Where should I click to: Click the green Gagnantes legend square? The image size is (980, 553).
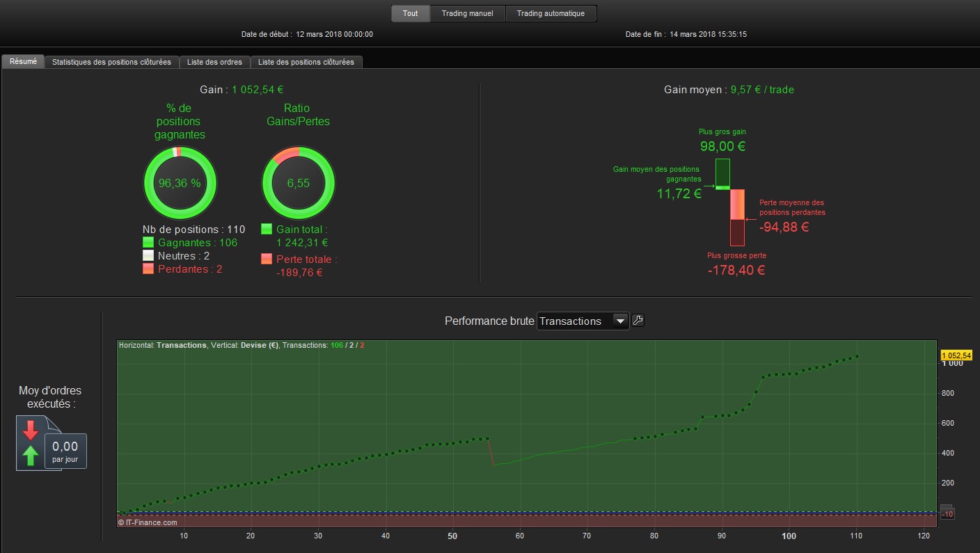148,243
